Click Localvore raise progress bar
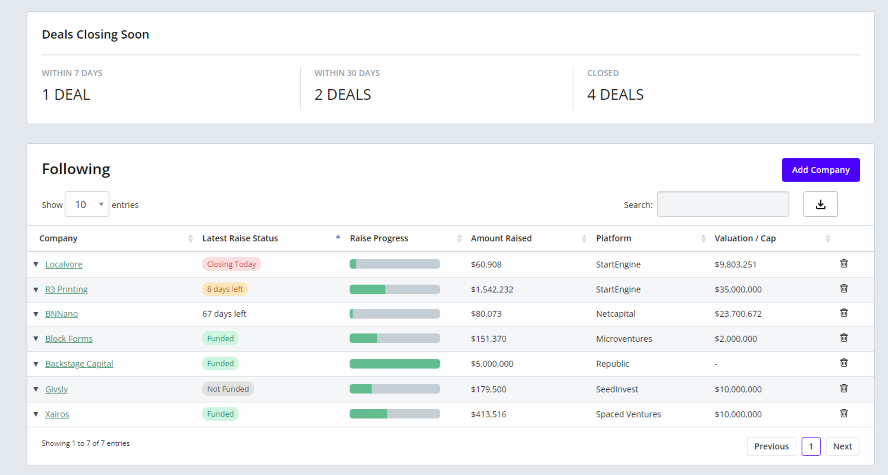This screenshot has height=475, width=888. (395, 264)
